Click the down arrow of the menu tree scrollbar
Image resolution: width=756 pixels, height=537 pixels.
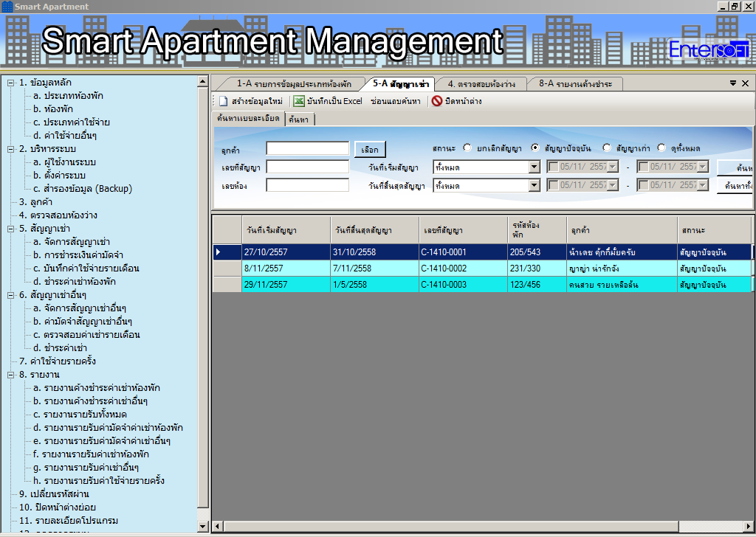click(203, 527)
